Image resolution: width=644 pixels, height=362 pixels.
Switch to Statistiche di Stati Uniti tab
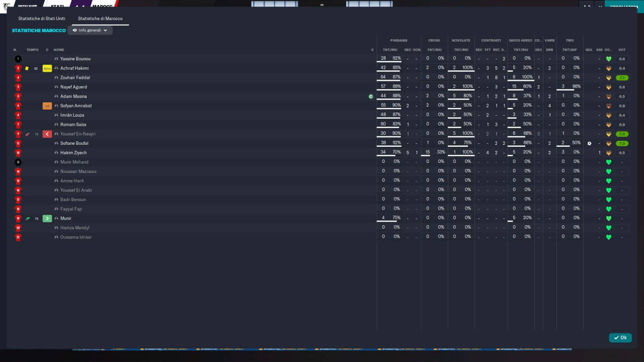pos(42,19)
